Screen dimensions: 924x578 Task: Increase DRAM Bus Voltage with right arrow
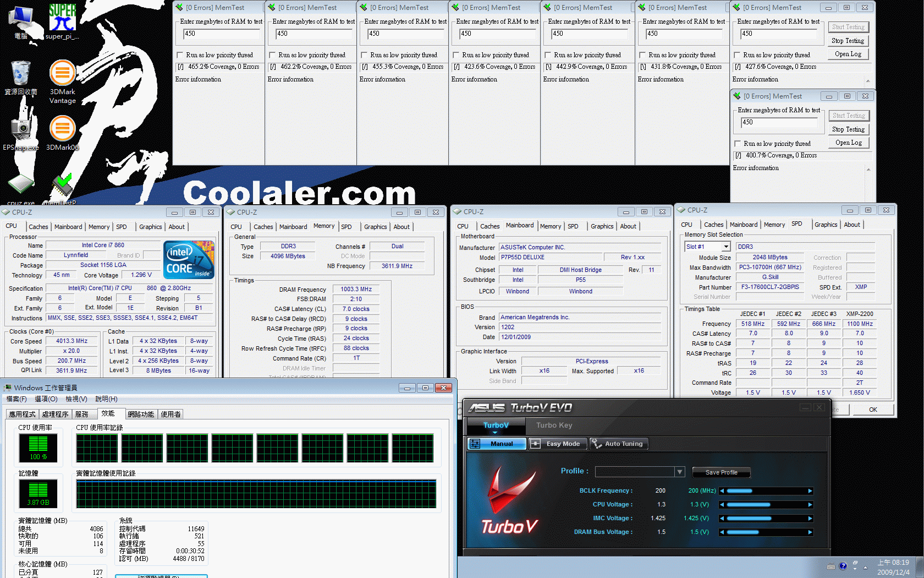point(810,532)
